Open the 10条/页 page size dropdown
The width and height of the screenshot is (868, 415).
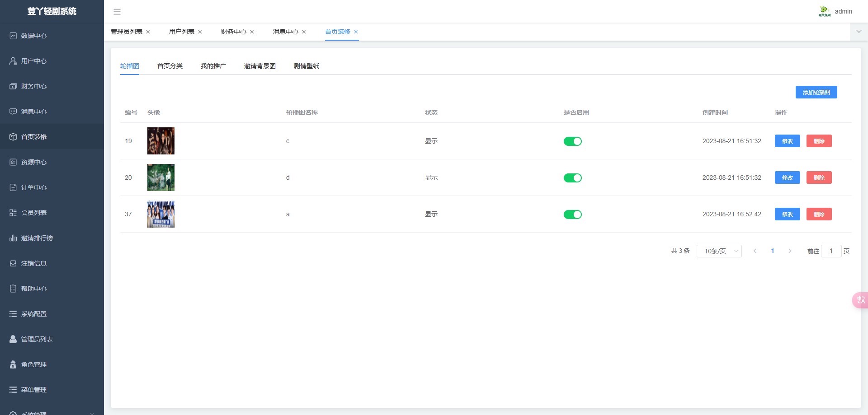tap(719, 251)
